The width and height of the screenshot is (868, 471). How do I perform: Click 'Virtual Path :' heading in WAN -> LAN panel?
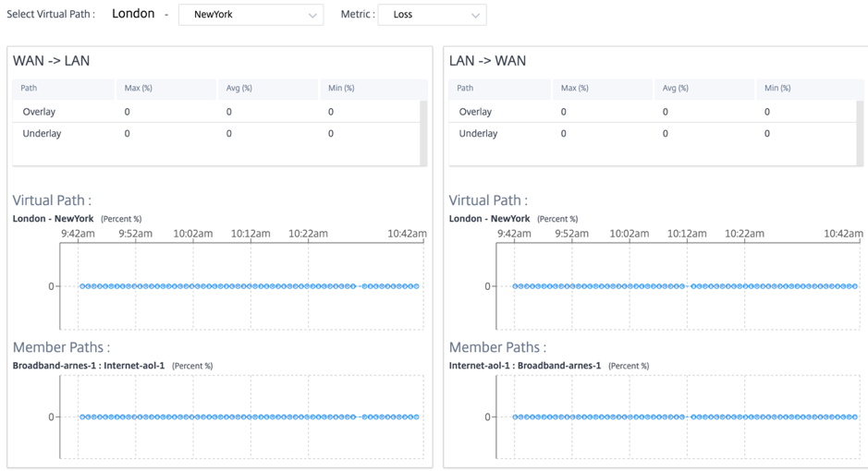[52, 200]
